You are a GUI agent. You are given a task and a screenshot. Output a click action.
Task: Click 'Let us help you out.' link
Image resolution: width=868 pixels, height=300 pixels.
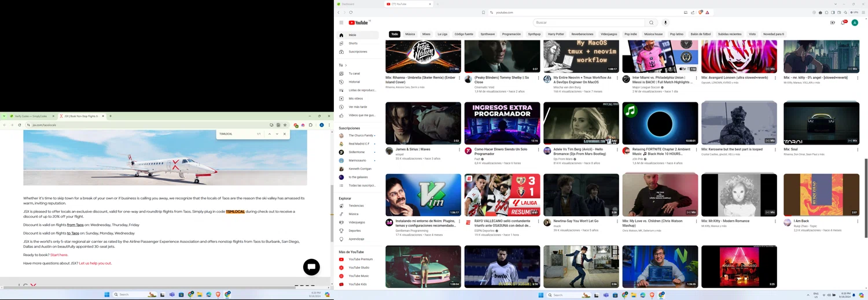click(x=95, y=263)
